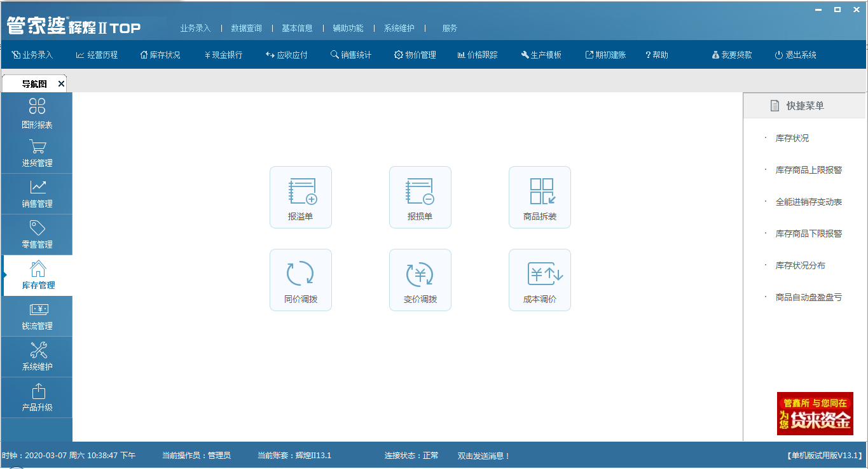Open 销售统计 from the toolbar
Image resolution: width=868 pixels, height=469 pixels.
click(x=351, y=55)
